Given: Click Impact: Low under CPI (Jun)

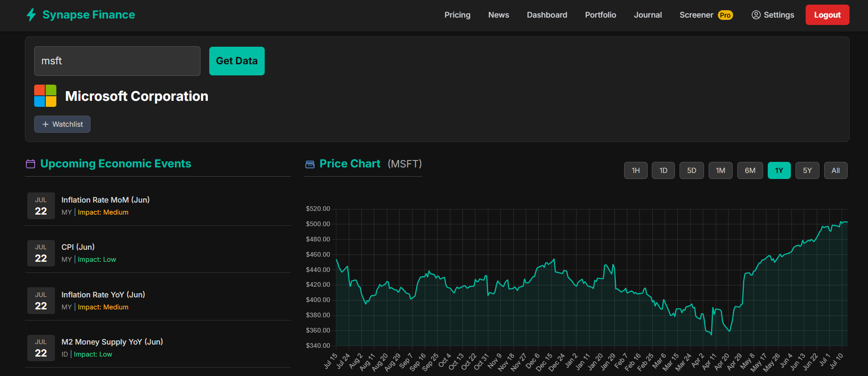Looking at the screenshot, I should (x=97, y=259).
